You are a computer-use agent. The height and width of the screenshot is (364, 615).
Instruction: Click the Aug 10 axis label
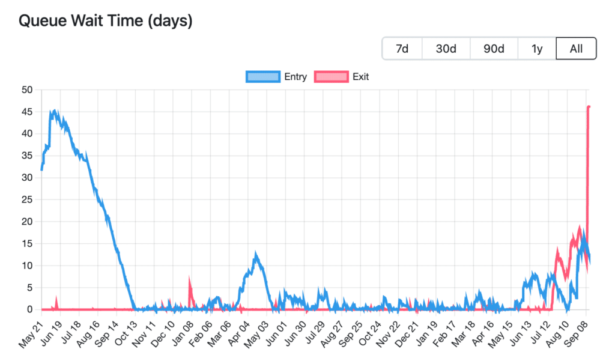point(557,334)
